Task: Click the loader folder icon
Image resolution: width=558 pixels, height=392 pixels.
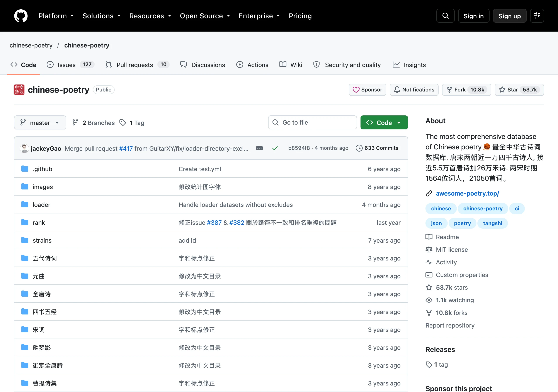Action: tap(25, 204)
